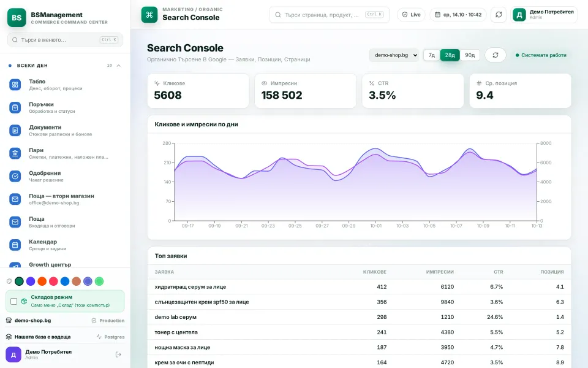The height and width of the screenshot is (368, 588).
Task: Open the Табло dashboard icon
Action: (15, 85)
